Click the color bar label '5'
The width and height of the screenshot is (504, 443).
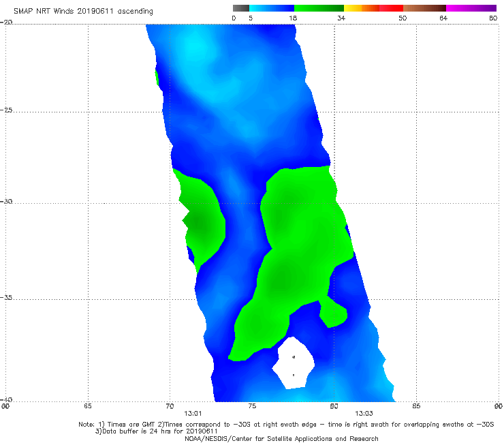[251, 18]
